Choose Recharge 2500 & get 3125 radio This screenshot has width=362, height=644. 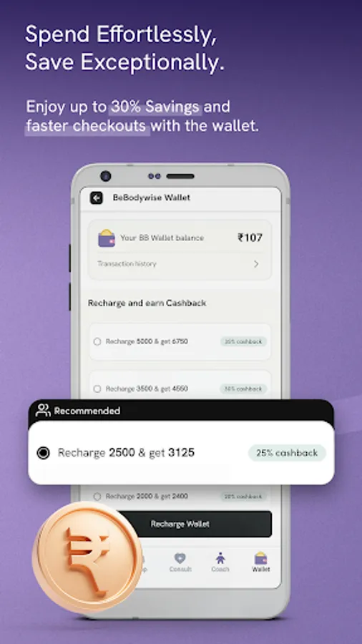point(43,453)
